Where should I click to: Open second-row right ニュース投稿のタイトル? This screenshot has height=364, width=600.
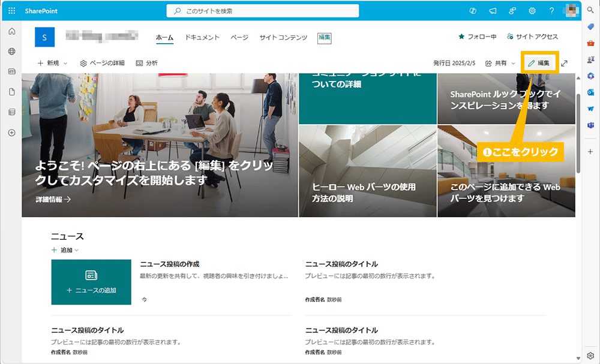click(x=341, y=330)
